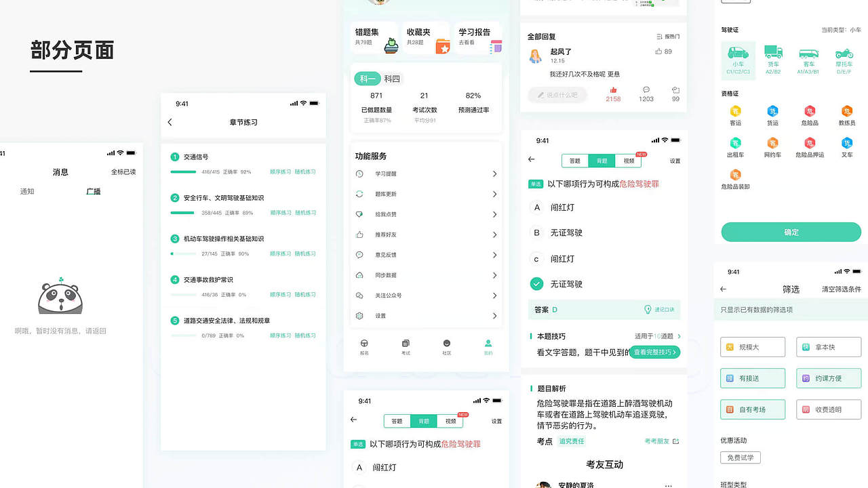Open the 学习报告 notebook icon
Image resolution: width=868 pixels, height=488 pixels.
click(x=496, y=46)
